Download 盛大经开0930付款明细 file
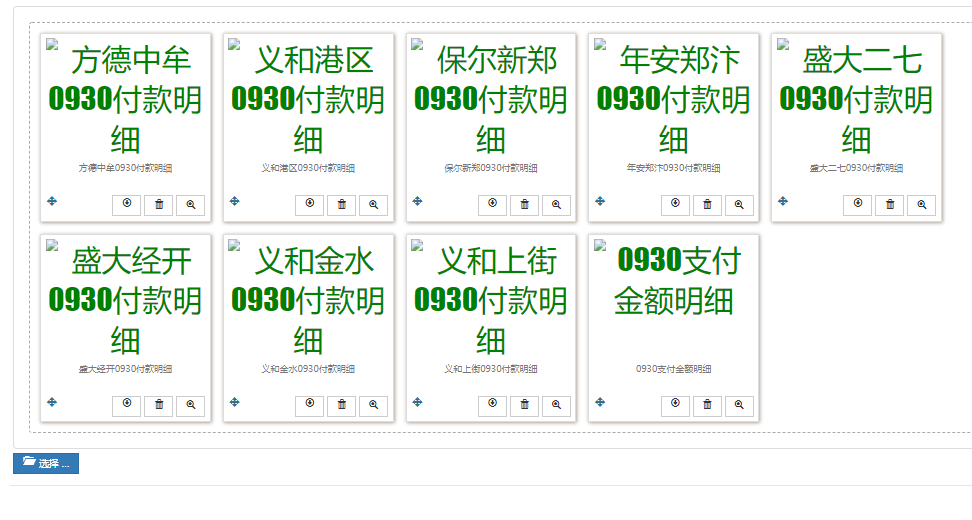 126,406
